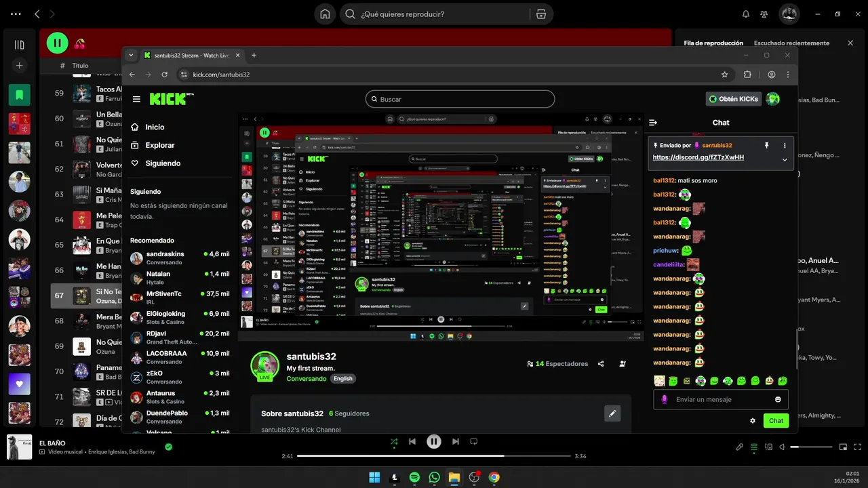This screenshot has height=488, width=868.
Task: Toggle Spotify play queue icon
Action: pyautogui.click(x=754, y=447)
